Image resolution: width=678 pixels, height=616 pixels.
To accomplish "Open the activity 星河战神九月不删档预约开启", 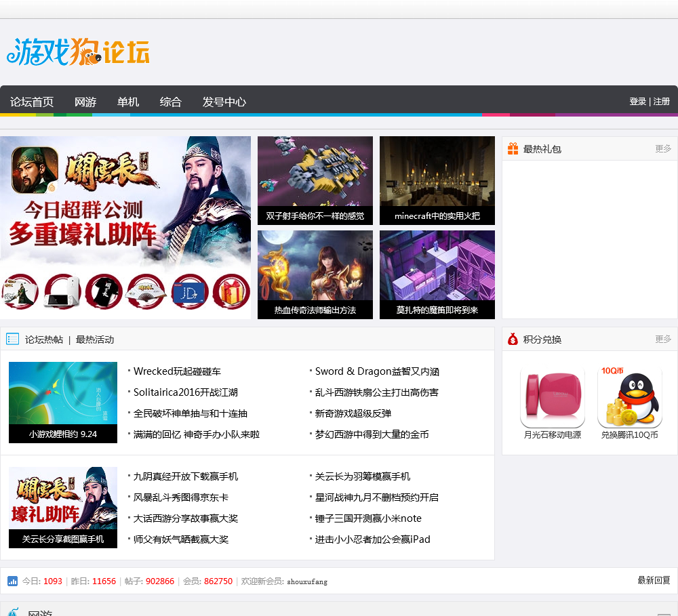I will pyautogui.click(x=376, y=497).
